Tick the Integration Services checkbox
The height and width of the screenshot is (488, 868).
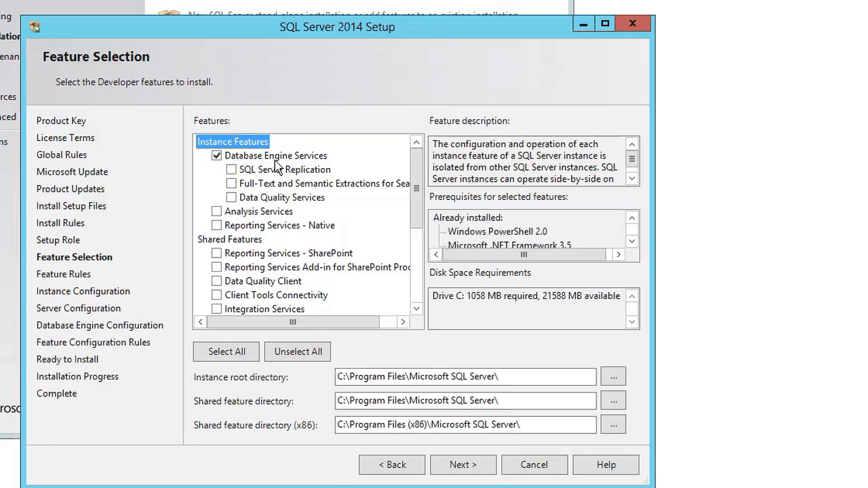[x=216, y=309]
